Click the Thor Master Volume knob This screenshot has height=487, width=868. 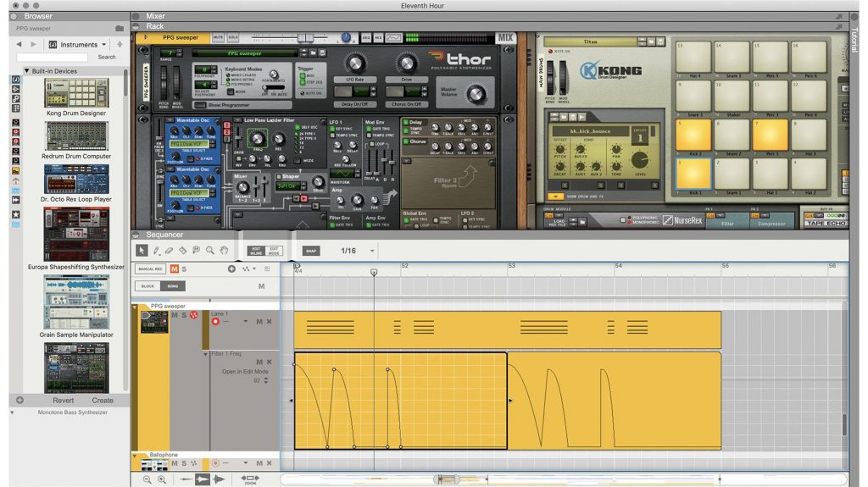pos(476,93)
